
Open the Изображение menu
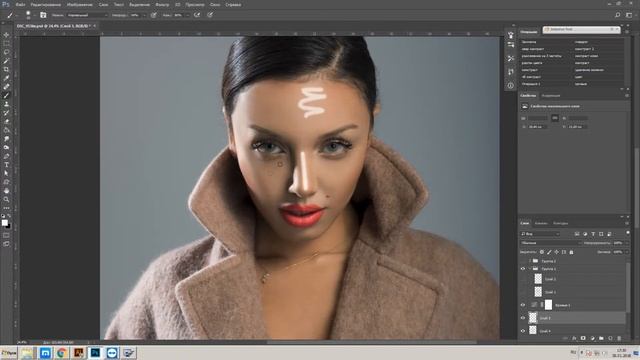coord(80,4)
